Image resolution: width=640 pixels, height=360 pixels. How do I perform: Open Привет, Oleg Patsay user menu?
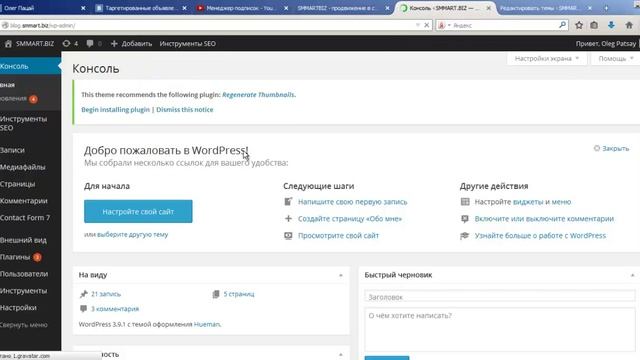click(x=607, y=44)
